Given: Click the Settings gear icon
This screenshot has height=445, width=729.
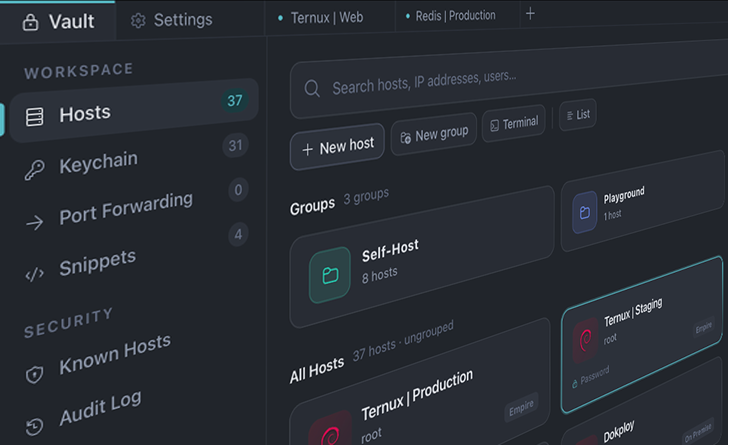Looking at the screenshot, I should point(138,20).
